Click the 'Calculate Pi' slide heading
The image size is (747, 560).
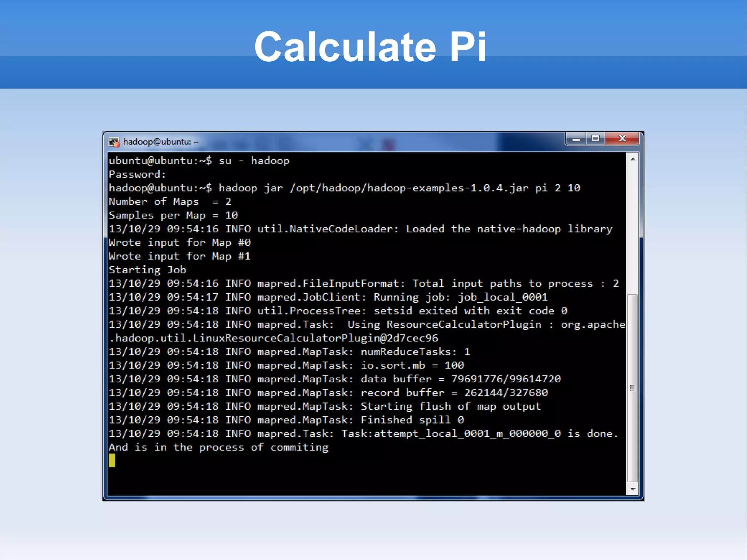tap(371, 47)
